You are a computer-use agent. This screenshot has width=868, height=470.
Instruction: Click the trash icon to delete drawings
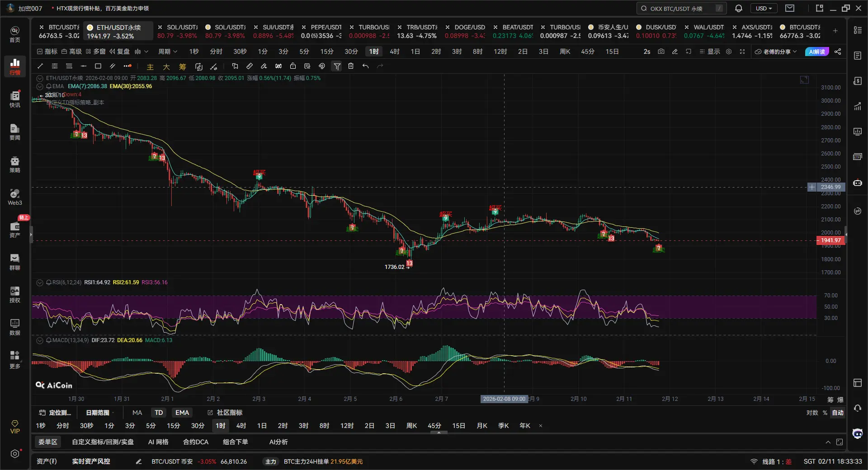click(351, 66)
